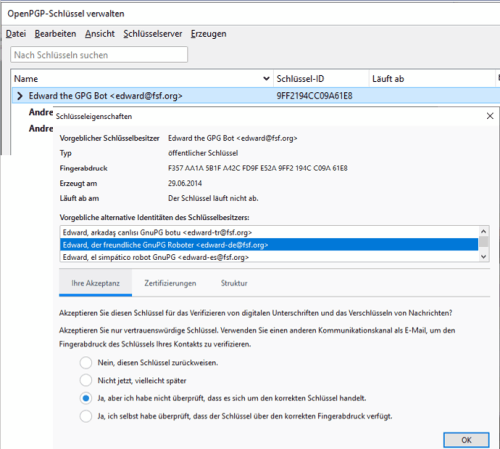500x449 pixels.
Task: Sort by the Schlüssel-ID column header
Action: pyautogui.click(x=321, y=79)
